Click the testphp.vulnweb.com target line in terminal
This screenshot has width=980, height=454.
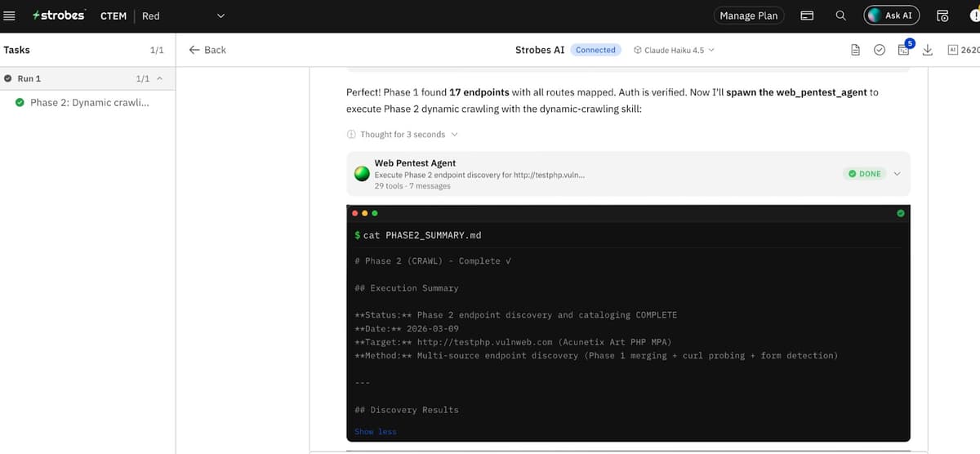[x=513, y=342]
